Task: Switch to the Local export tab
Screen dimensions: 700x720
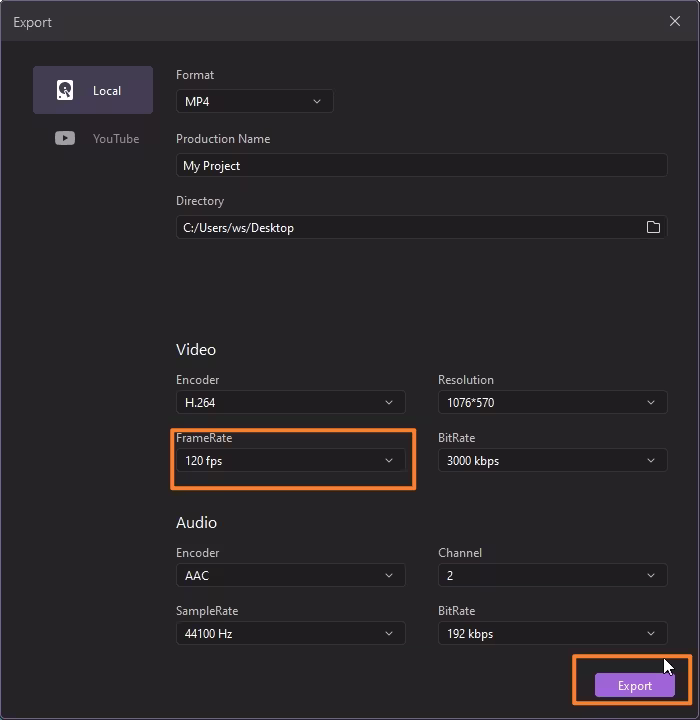Action: (93, 90)
